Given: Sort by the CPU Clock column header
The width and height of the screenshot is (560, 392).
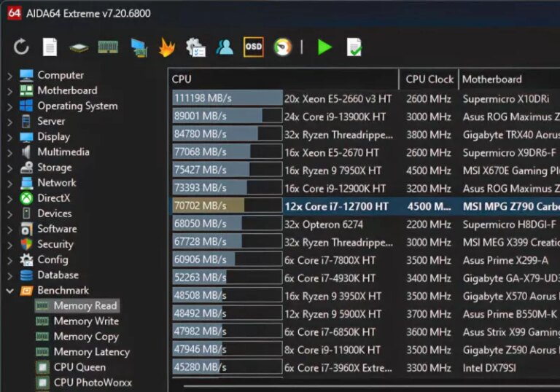Looking at the screenshot, I should (429, 79).
